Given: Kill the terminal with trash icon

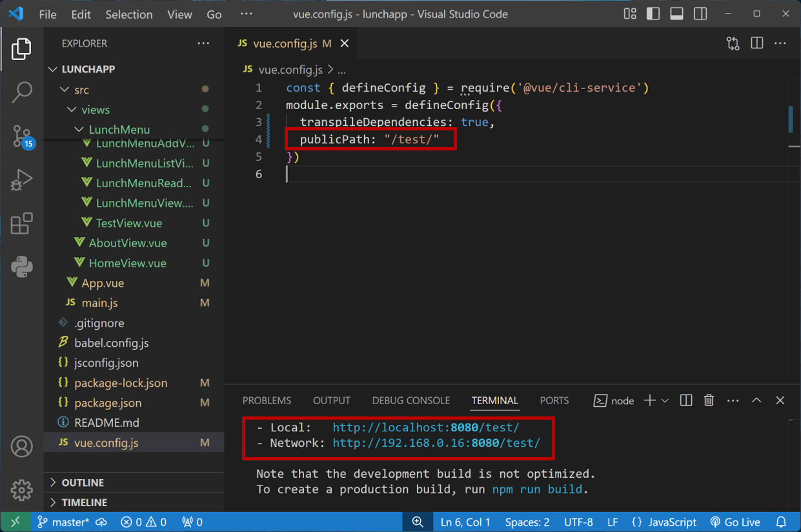Looking at the screenshot, I should (709, 401).
